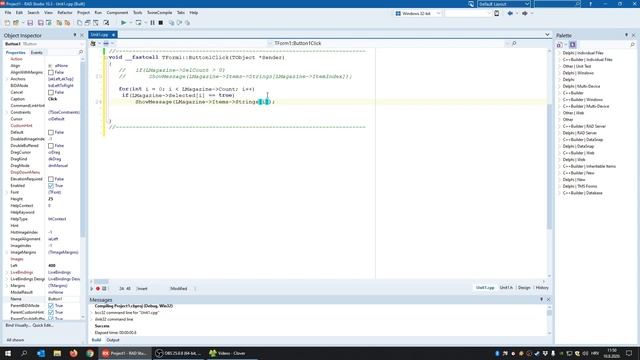
Task: Open the Project menu
Action: pyautogui.click(x=83, y=13)
